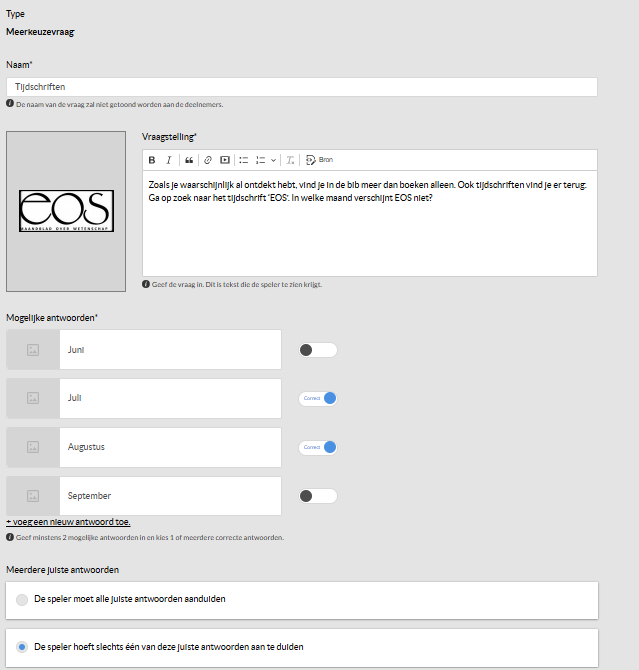Insert a block quote
The height and width of the screenshot is (670, 639).
click(x=189, y=160)
